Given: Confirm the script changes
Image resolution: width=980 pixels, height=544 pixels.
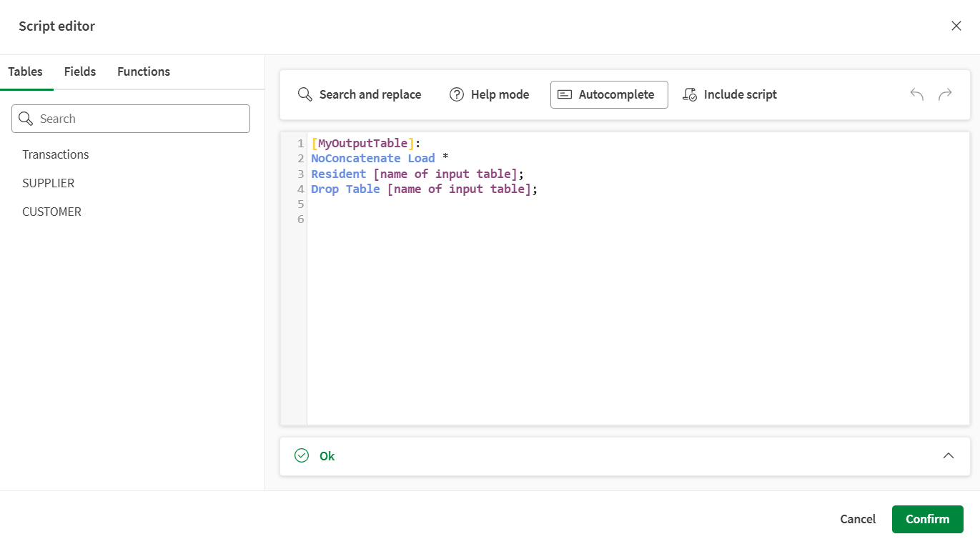Looking at the screenshot, I should click(927, 519).
